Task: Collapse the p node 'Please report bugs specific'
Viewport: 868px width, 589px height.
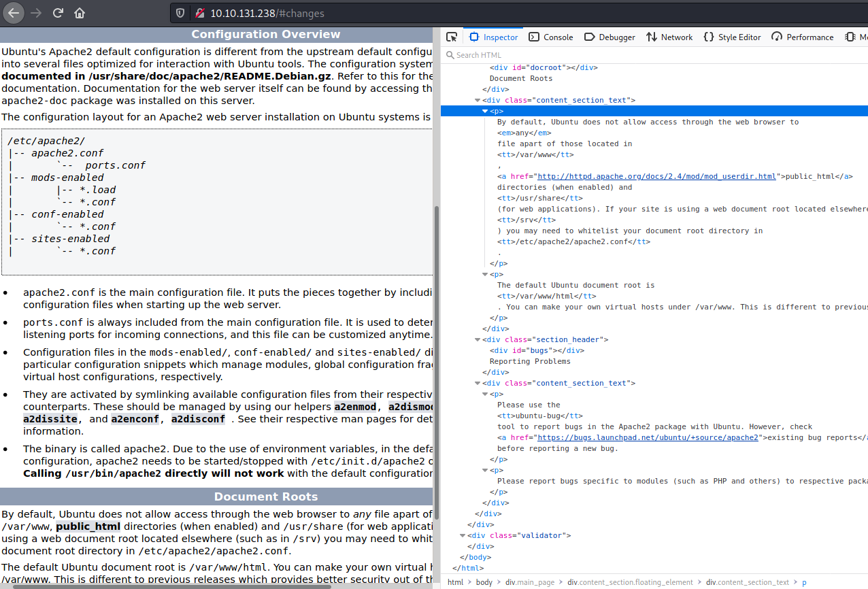Action: point(485,470)
